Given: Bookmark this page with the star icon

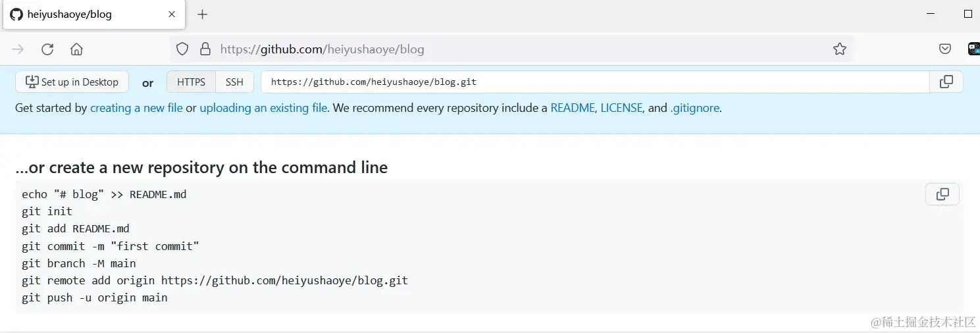Looking at the screenshot, I should (x=840, y=49).
